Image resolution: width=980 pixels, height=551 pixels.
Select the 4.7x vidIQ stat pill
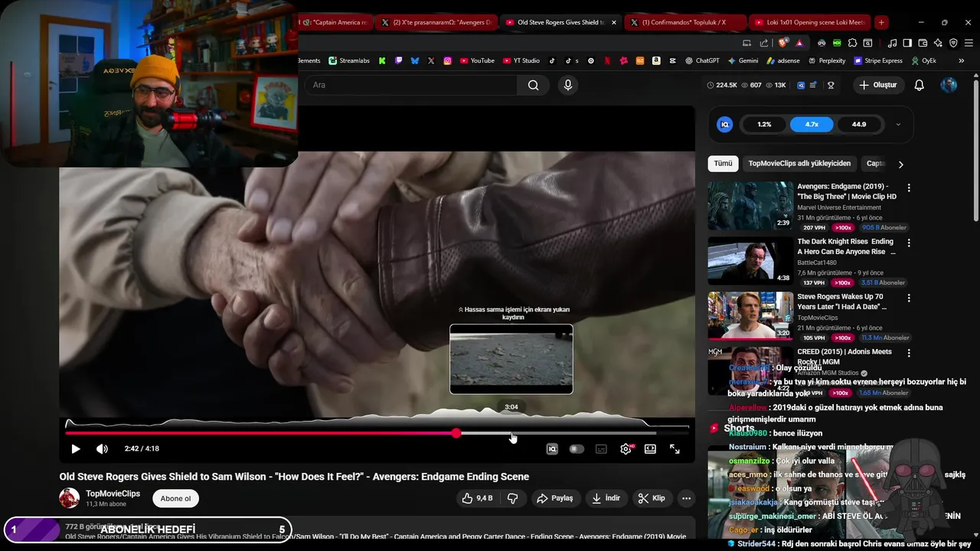coord(812,124)
